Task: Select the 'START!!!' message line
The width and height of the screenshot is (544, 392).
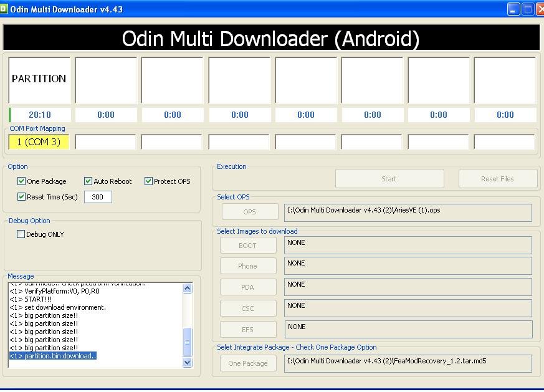Action: (31, 299)
